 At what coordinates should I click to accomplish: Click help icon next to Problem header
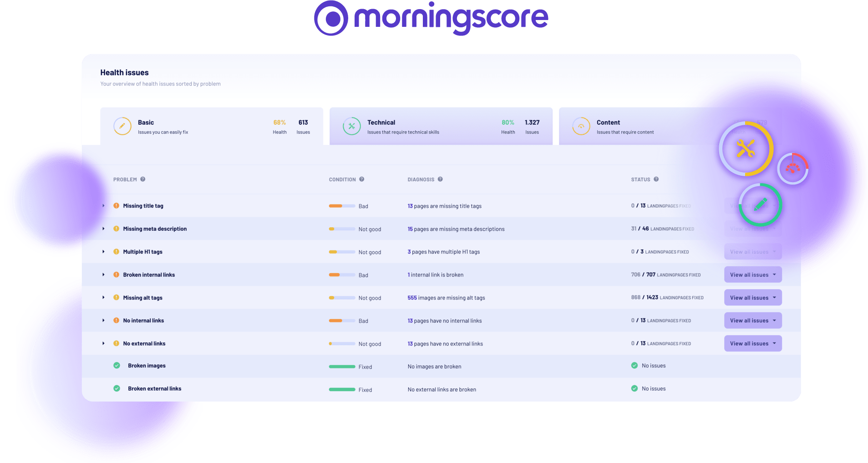[x=143, y=179]
